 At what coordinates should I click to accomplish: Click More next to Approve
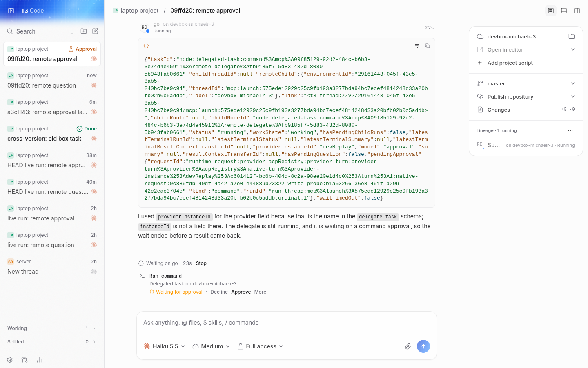(260, 292)
